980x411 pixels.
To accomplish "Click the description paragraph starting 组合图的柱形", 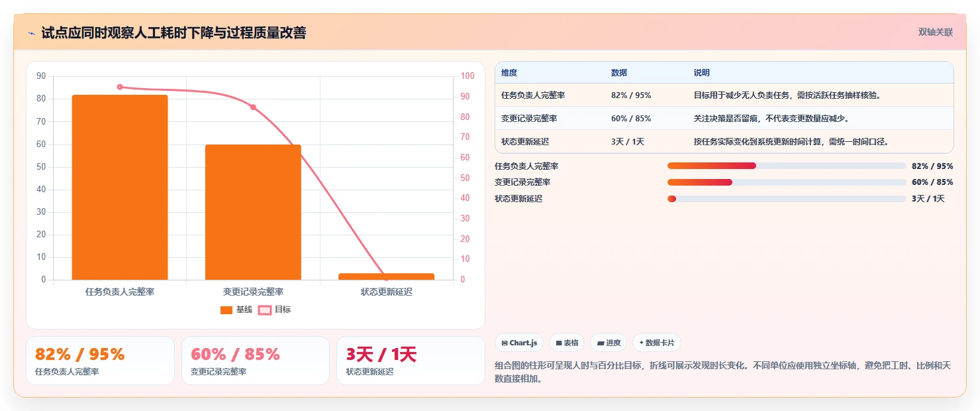I will [x=724, y=372].
